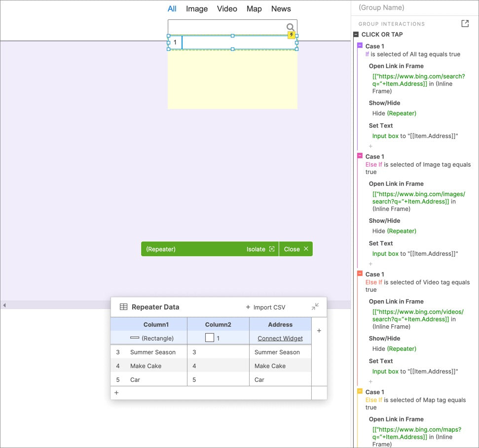
Task: Switch to the News tab
Action: pyautogui.click(x=281, y=9)
